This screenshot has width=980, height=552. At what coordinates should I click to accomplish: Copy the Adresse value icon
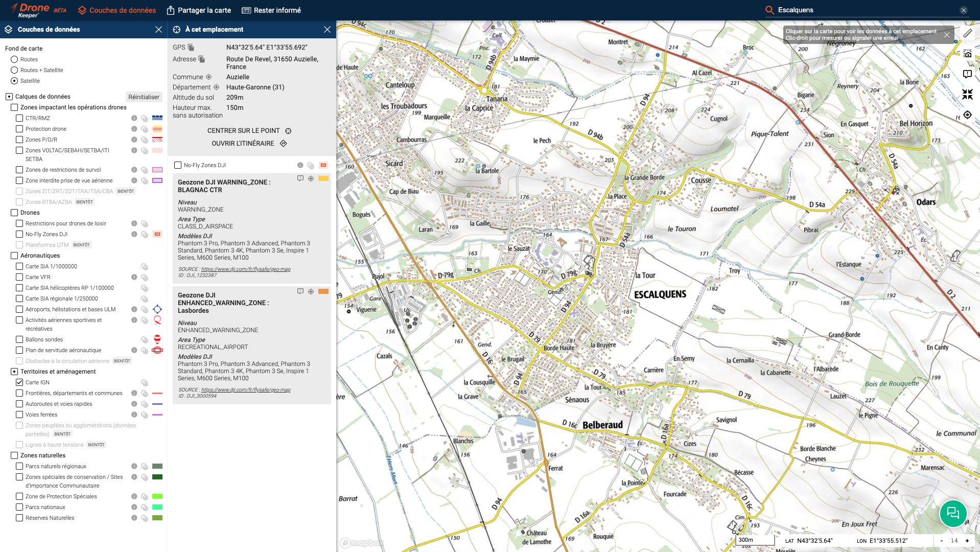tap(202, 59)
